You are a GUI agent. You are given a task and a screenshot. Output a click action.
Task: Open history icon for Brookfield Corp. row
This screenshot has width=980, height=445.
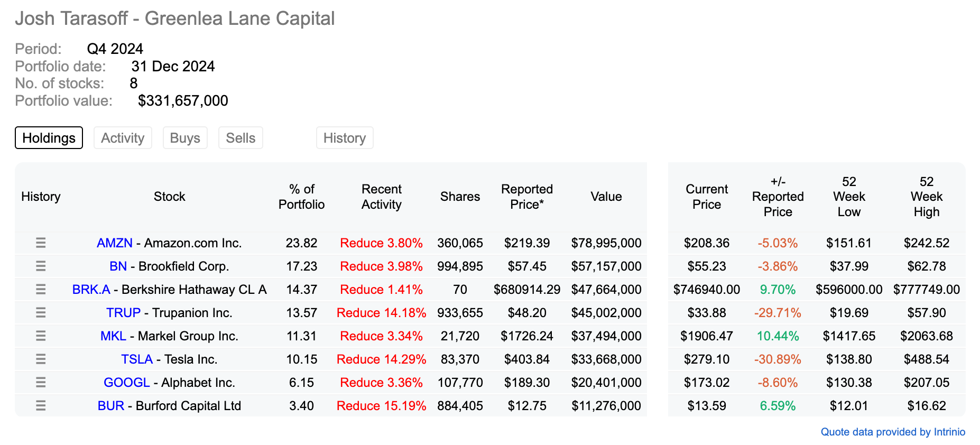pyautogui.click(x=41, y=266)
